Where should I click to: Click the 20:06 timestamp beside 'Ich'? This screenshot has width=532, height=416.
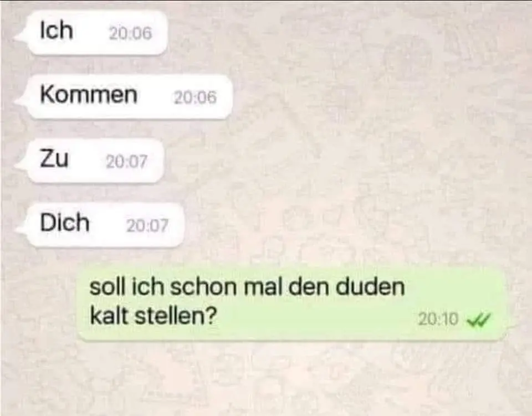click(x=130, y=33)
